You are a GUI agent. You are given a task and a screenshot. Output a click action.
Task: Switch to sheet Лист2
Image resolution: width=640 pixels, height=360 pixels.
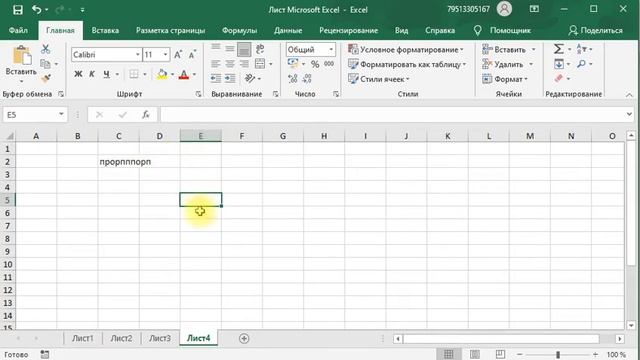(121, 338)
